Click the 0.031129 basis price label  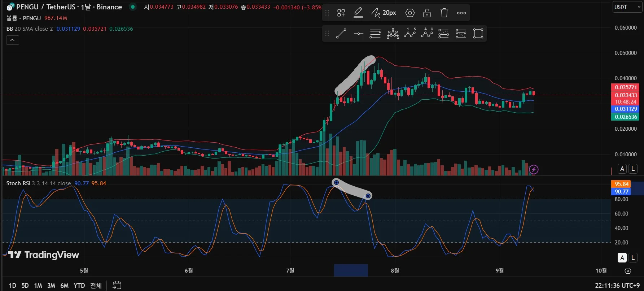625,109
